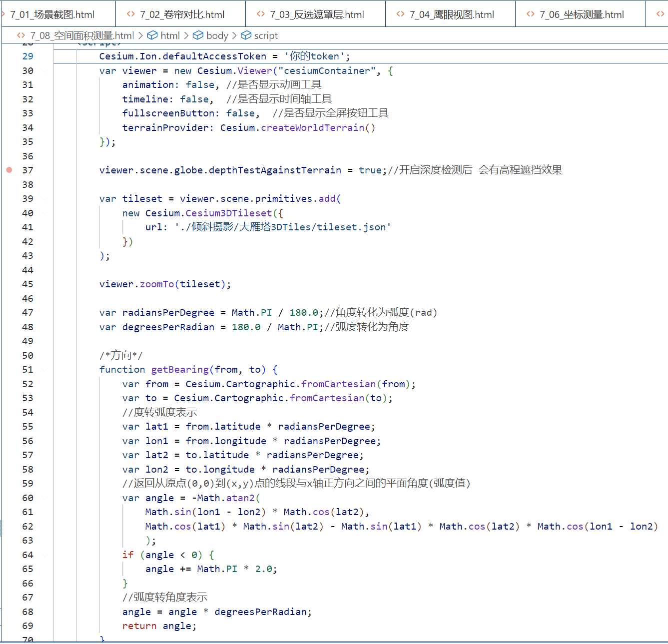Open the body breadcrumb segment

click(x=217, y=35)
